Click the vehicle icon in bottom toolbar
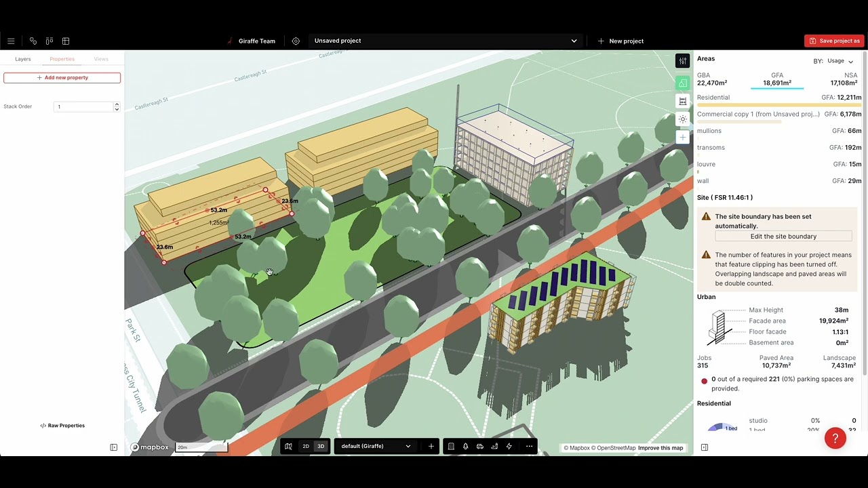The height and width of the screenshot is (488, 868). click(x=479, y=446)
